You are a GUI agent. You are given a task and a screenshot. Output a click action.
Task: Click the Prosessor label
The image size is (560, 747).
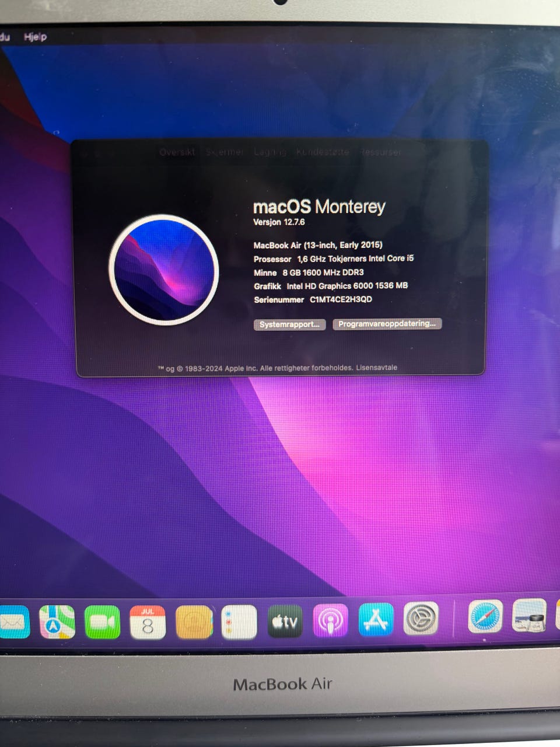click(x=272, y=259)
